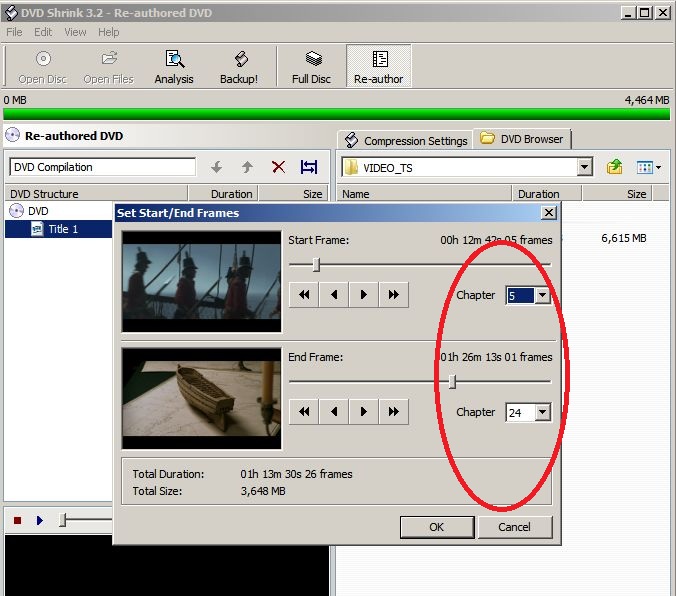The image size is (676, 596).
Task: Open the End Frame Chapter dropdown
Action: [x=542, y=412]
